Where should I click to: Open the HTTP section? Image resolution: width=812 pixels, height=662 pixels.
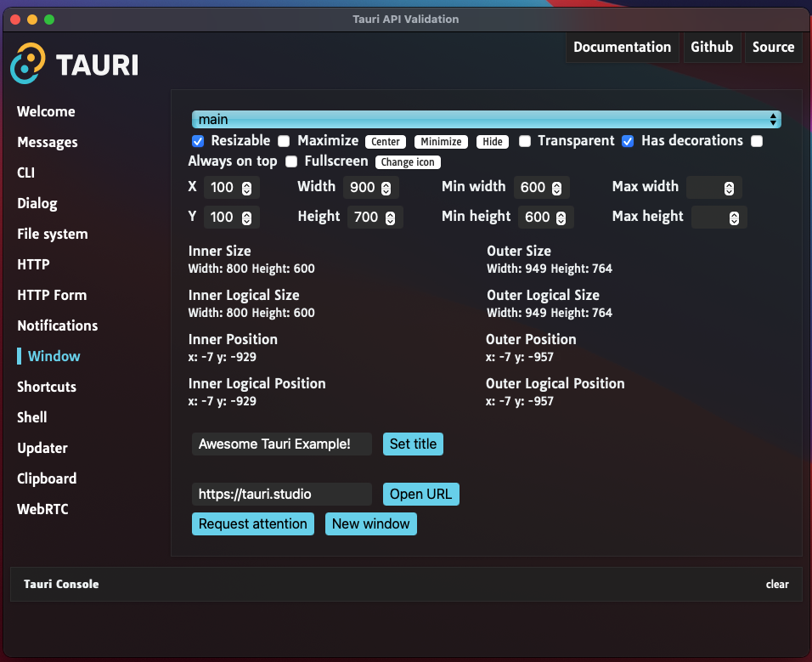click(33, 264)
